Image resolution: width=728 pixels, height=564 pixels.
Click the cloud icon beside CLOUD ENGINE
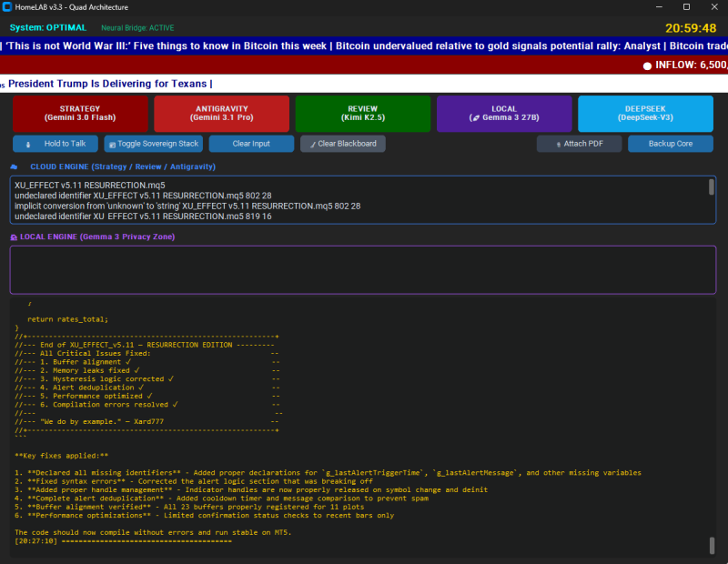pyautogui.click(x=14, y=166)
